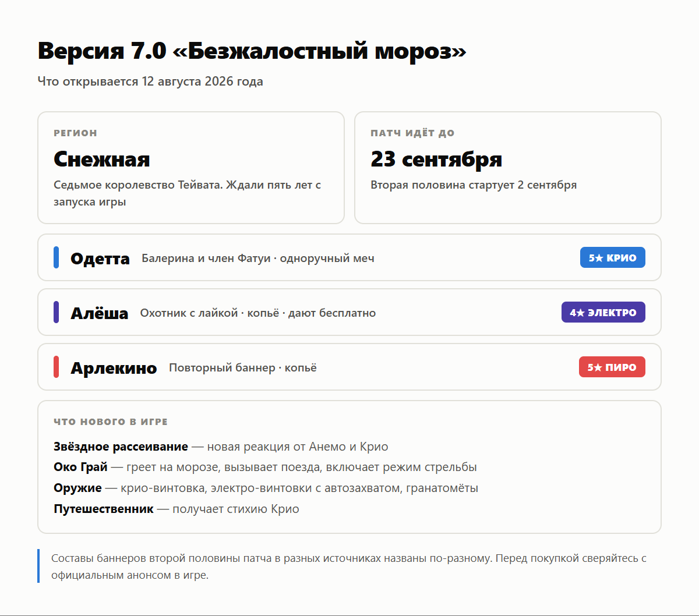699x616 pixels.
Task: Click the purple color bar beside Алёша
Action: point(56,312)
